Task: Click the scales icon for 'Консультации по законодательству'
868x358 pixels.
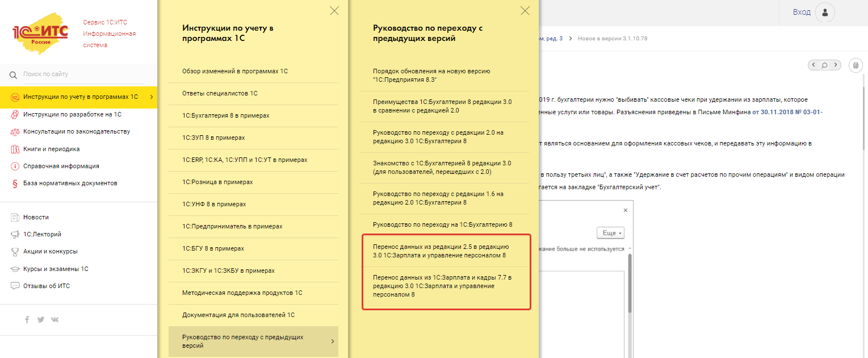Action: tap(15, 131)
